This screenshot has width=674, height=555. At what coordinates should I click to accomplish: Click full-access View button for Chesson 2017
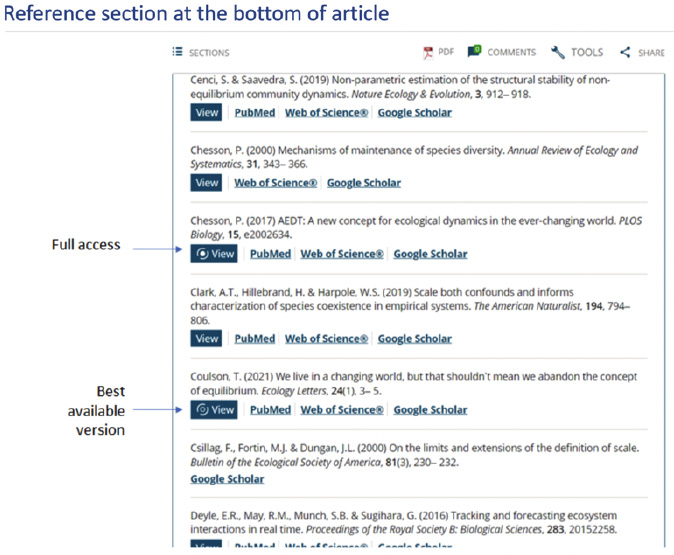pos(214,254)
